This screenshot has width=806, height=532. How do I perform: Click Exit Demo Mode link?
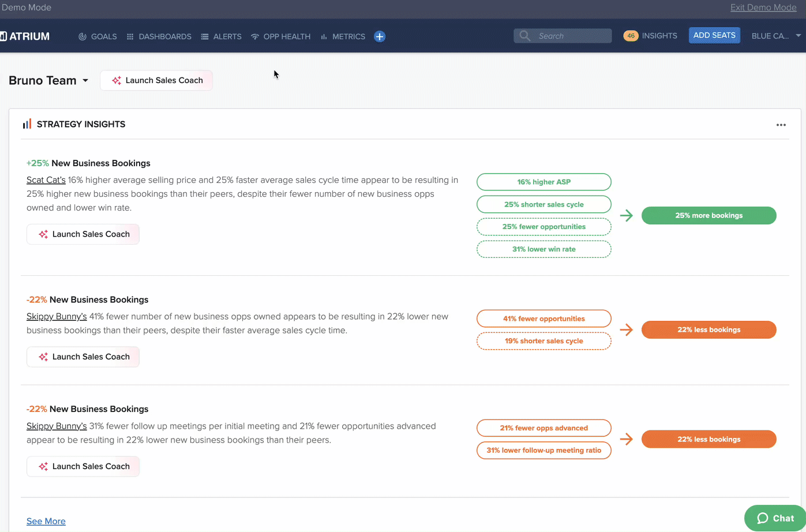763,8
